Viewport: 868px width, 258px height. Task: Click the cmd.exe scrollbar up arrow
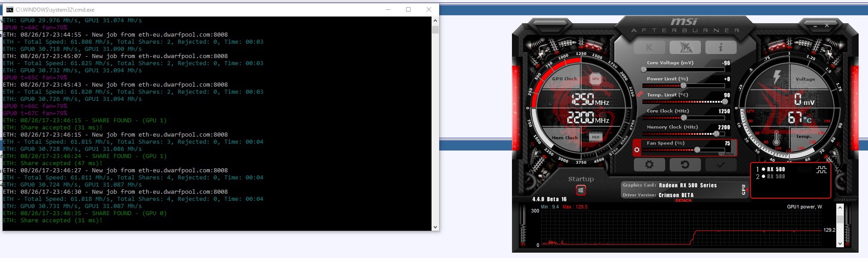[435, 21]
